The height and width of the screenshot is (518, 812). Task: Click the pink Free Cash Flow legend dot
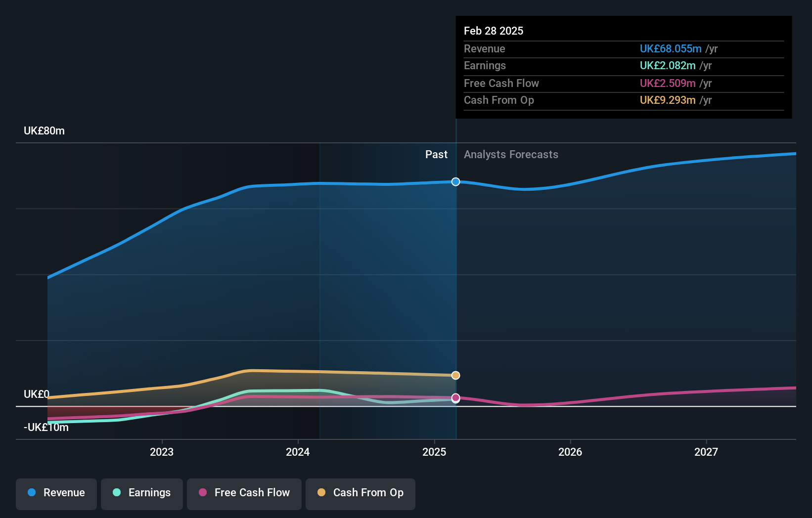click(x=204, y=493)
